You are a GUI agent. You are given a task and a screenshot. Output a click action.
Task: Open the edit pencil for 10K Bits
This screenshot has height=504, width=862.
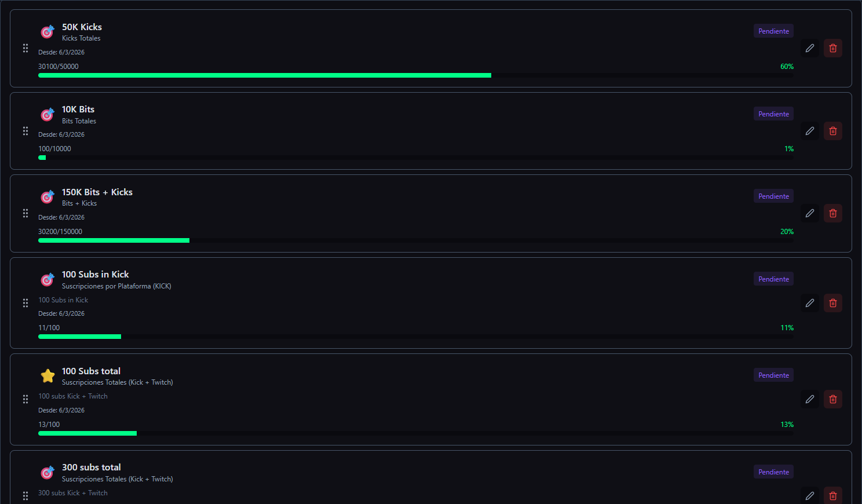[809, 131]
